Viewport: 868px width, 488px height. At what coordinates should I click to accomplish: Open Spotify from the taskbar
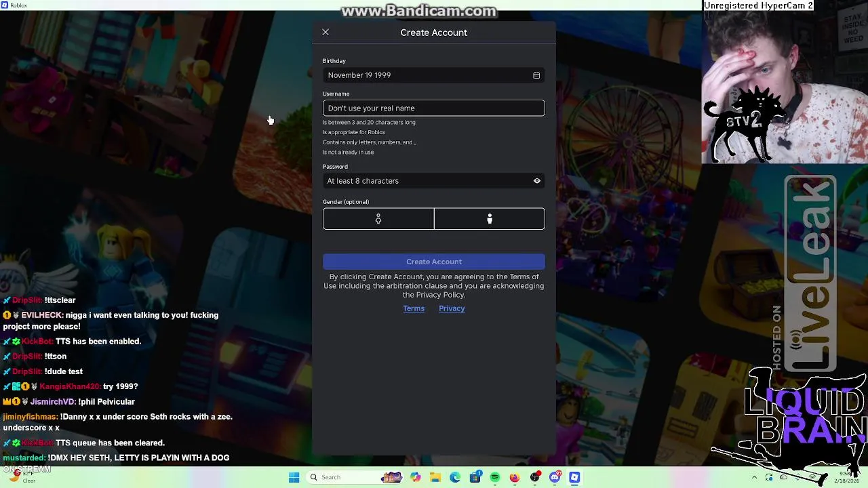pos(495,477)
